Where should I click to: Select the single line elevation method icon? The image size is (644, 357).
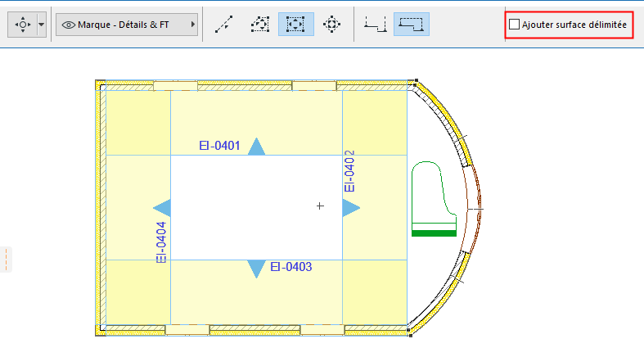point(224,25)
